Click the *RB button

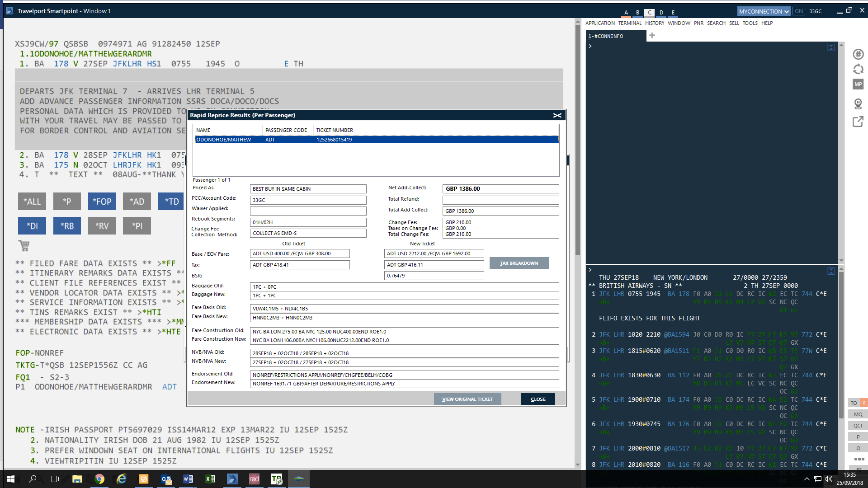coord(67,226)
